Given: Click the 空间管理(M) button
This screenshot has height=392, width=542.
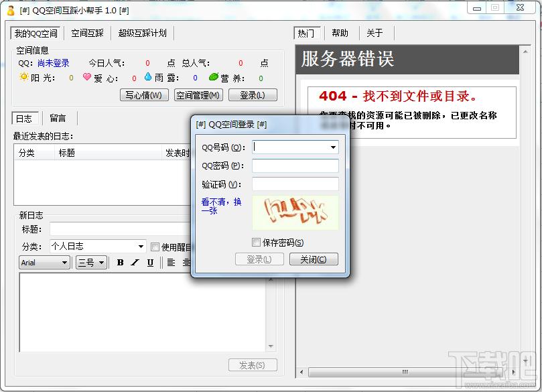Looking at the screenshot, I should pos(198,95).
